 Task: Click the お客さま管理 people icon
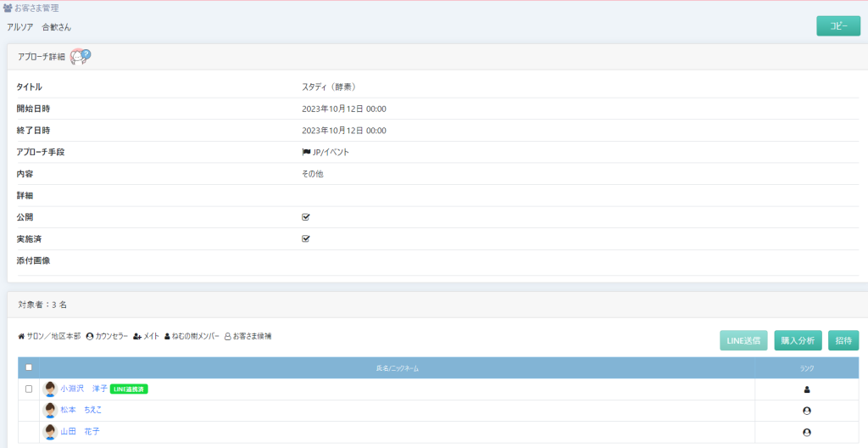coord(8,8)
